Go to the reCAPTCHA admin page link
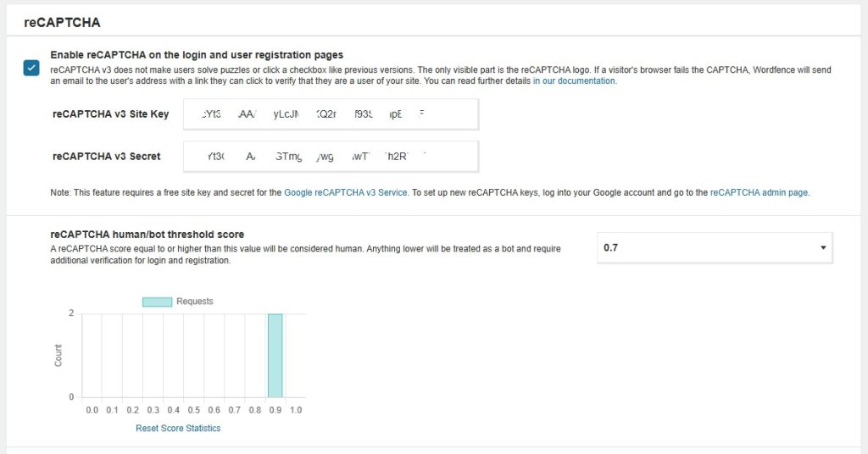Screen dimensions: 868x454 [x=759, y=192]
